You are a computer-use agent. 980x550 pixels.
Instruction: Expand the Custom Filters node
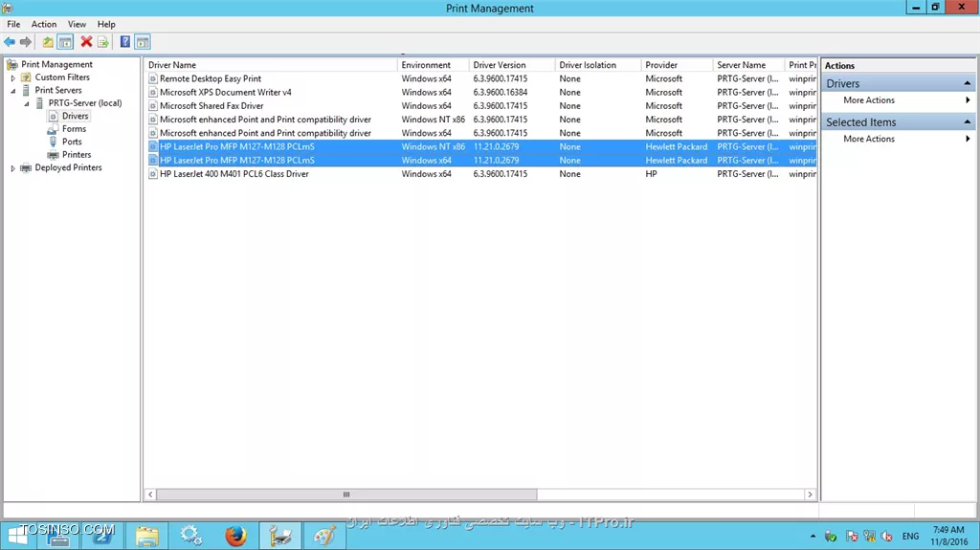pos(13,78)
